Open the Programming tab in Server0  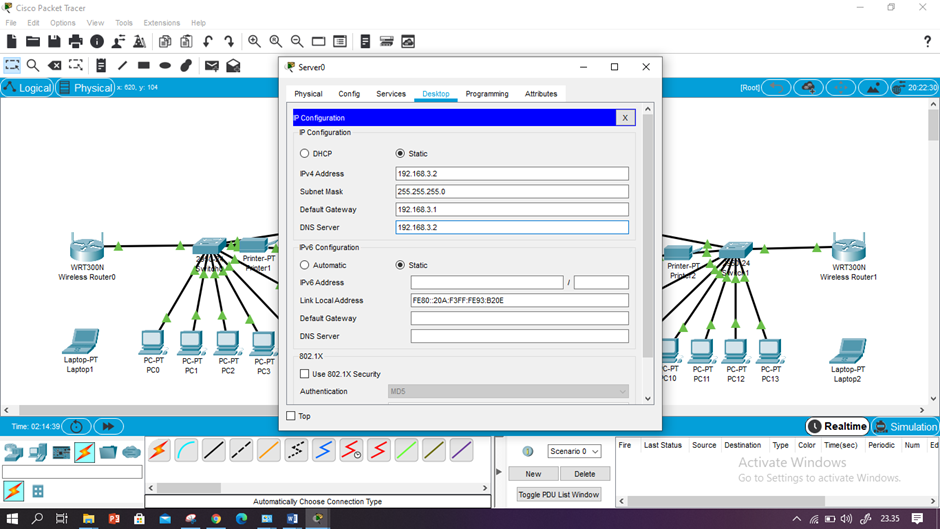[487, 94]
